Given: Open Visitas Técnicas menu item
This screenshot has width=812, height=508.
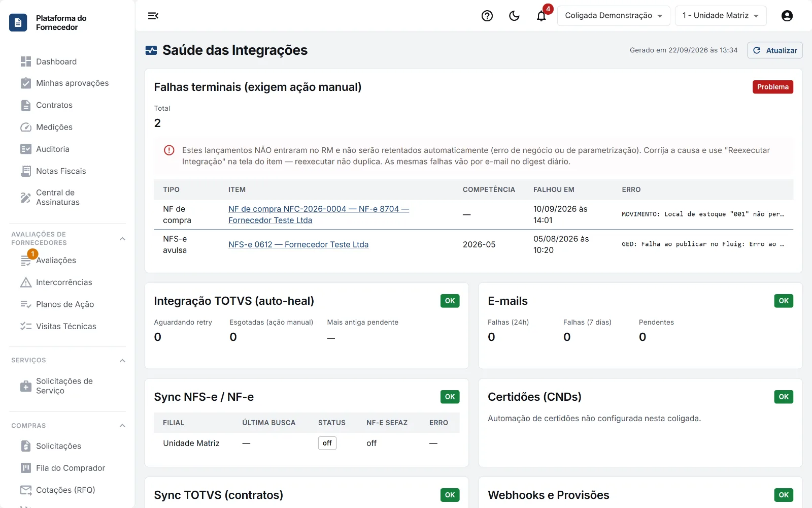Looking at the screenshot, I should click(67, 326).
